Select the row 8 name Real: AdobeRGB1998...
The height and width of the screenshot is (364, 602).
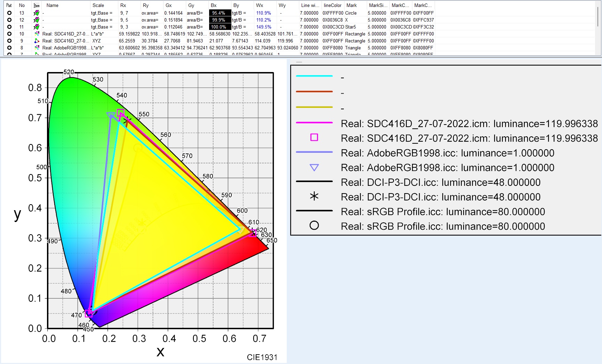pos(66,48)
